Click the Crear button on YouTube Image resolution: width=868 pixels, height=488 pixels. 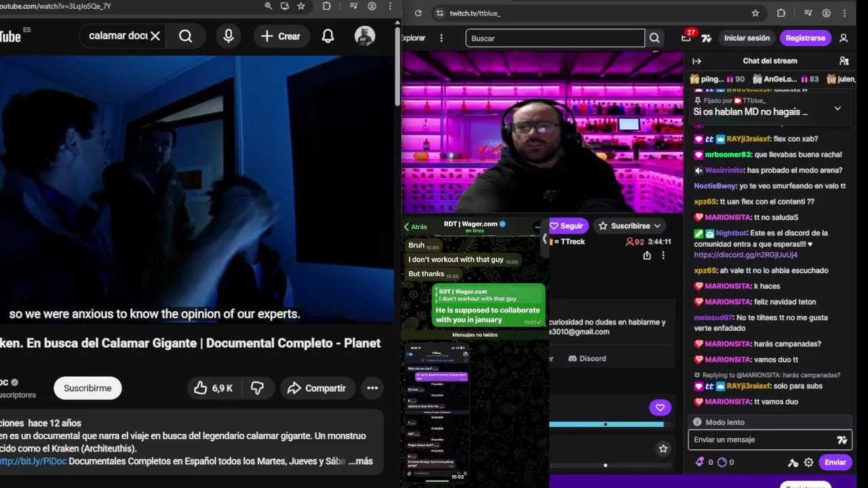coord(281,36)
